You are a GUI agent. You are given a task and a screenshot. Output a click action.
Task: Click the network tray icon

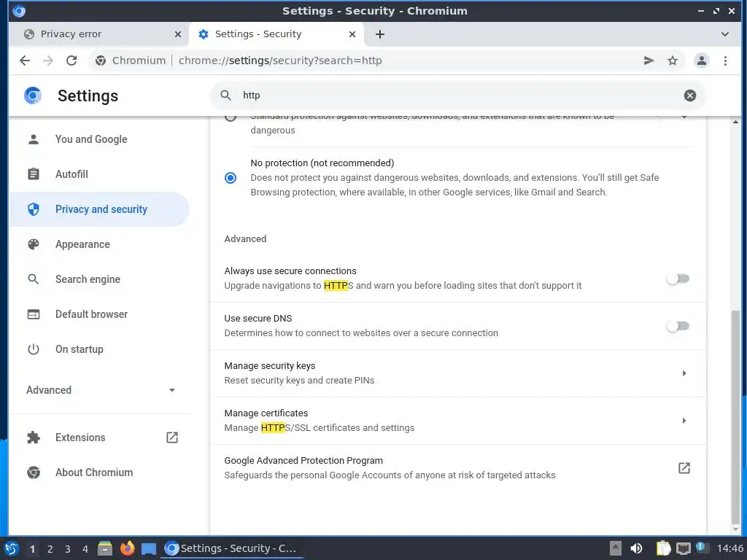[683, 548]
